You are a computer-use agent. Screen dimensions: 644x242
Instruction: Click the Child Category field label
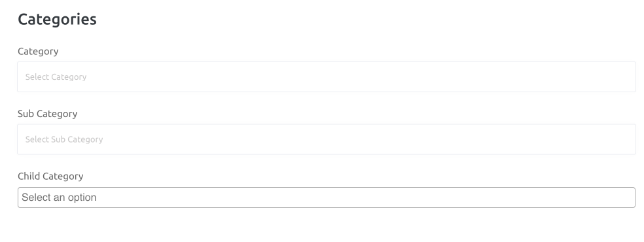50,176
